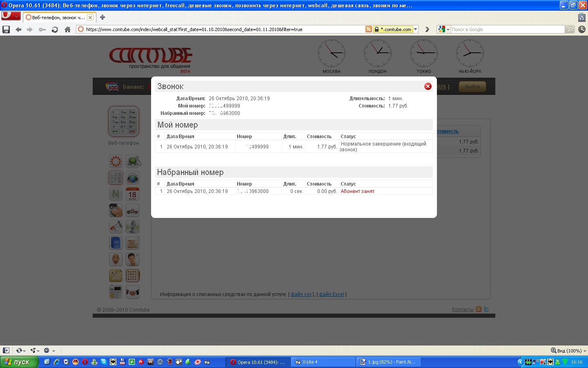Open the orange sun-gear sidebar icon
This screenshot has height=368, width=588.
tap(116, 161)
